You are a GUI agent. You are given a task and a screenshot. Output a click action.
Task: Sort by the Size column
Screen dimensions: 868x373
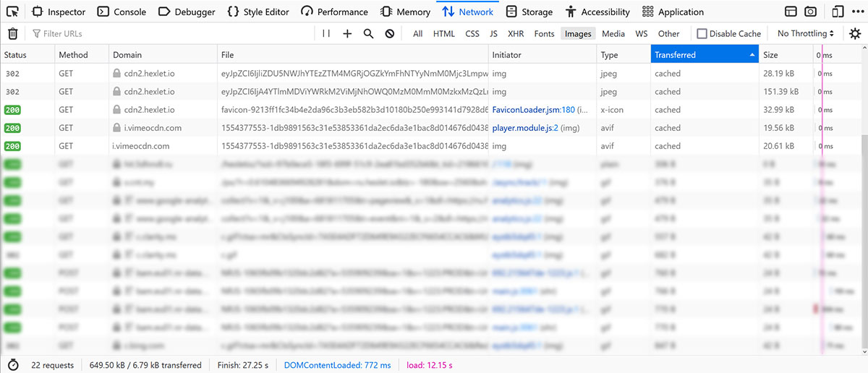pos(786,55)
